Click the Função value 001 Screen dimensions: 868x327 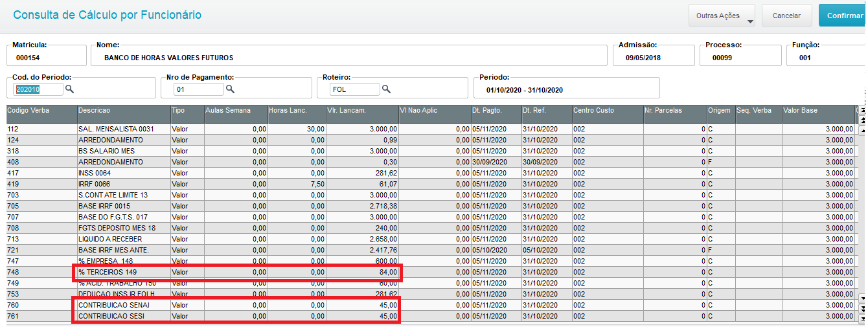point(805,58)
